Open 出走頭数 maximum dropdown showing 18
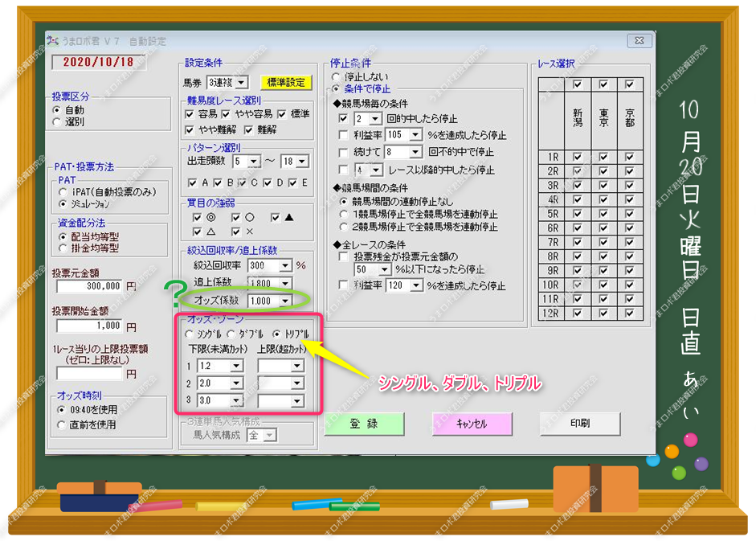This screenshot has height=541, width=756. [302, 162]
